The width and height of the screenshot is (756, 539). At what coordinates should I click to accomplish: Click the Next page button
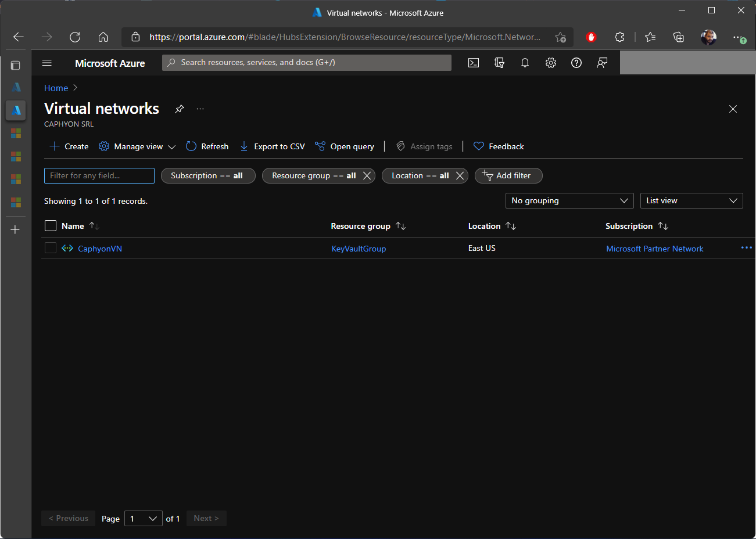click(206, 518)
